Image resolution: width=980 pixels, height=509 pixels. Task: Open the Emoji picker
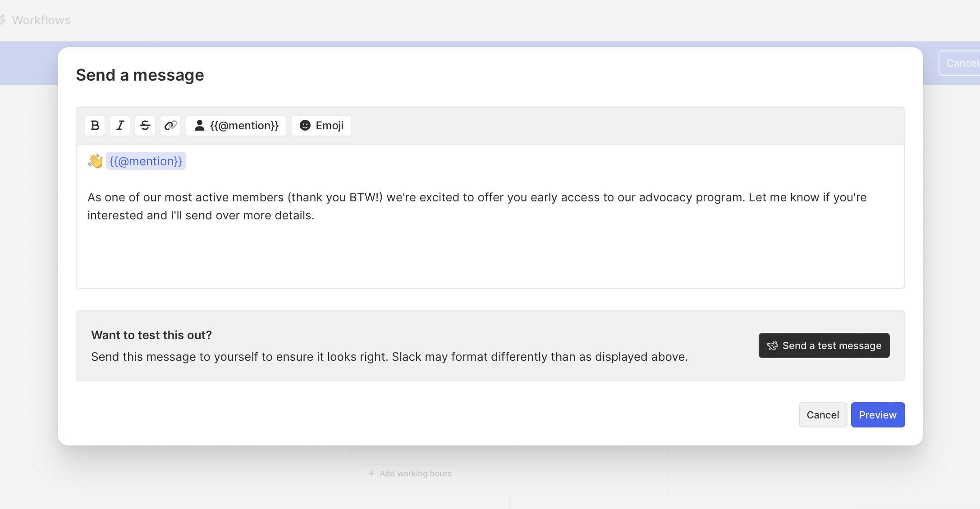[321, 126]
